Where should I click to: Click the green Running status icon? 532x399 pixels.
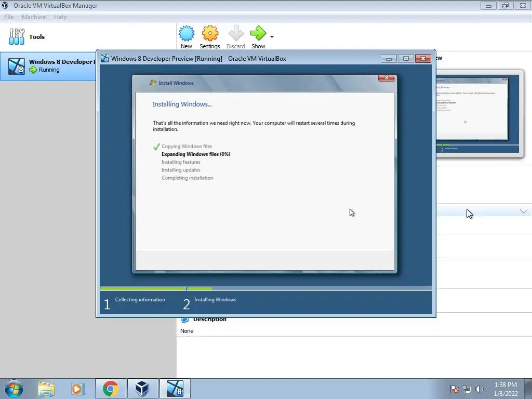[x=33, y=70]
